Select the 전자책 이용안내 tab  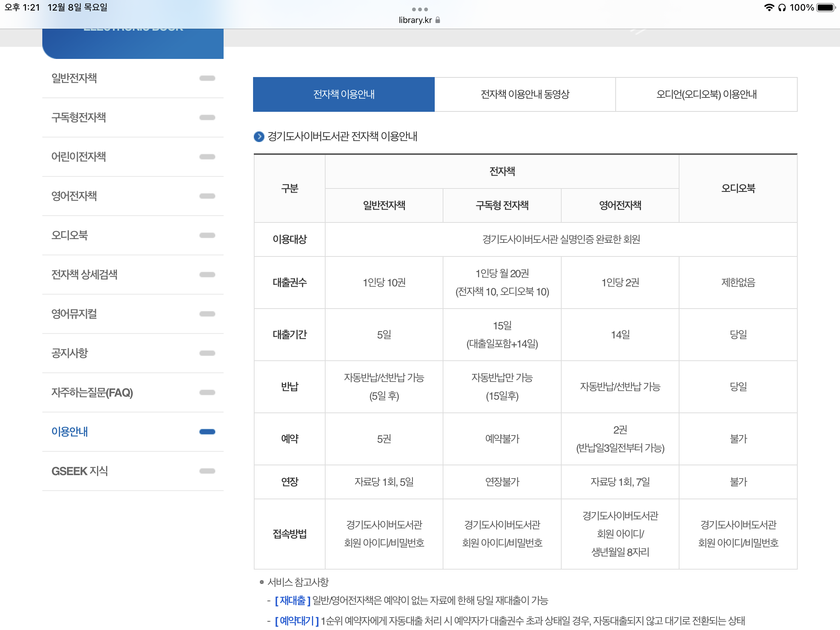coord(344,94)
